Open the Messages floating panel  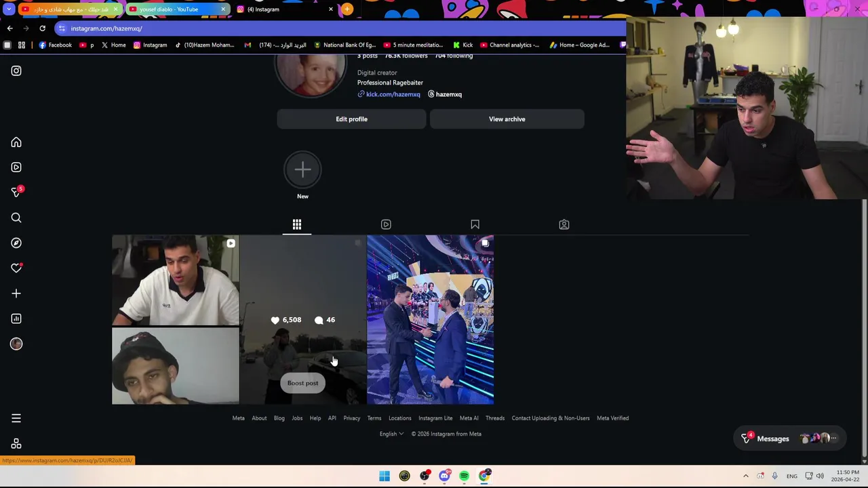point(789,439)
